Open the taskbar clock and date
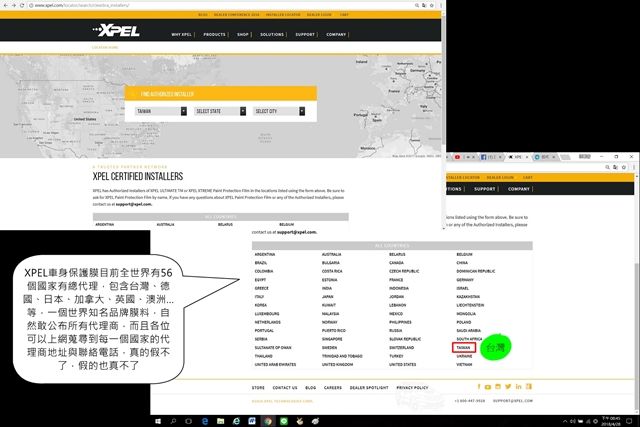Screen dimensions: 640x427 click(611, 421)
